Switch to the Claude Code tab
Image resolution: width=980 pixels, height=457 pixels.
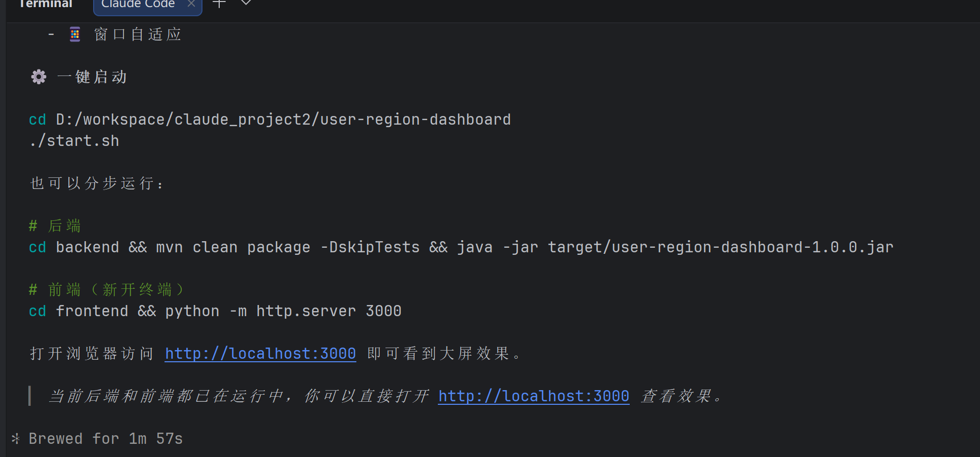[x=138, y=4]
